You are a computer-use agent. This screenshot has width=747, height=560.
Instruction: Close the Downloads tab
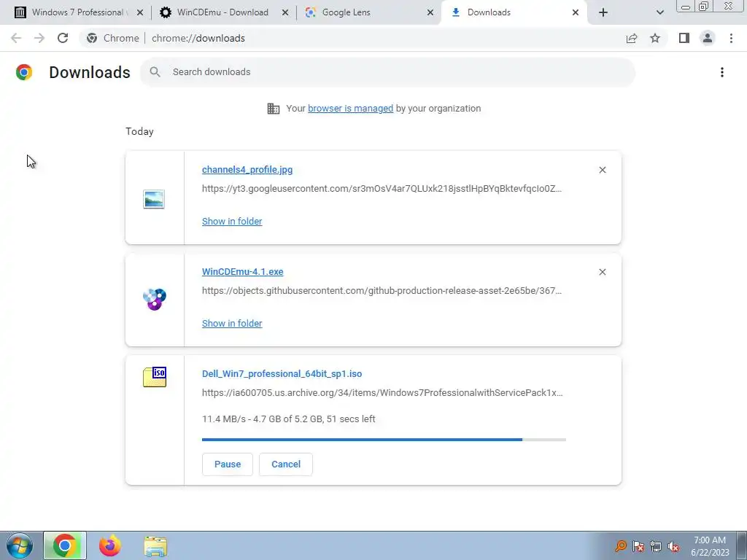click(576, 12)
